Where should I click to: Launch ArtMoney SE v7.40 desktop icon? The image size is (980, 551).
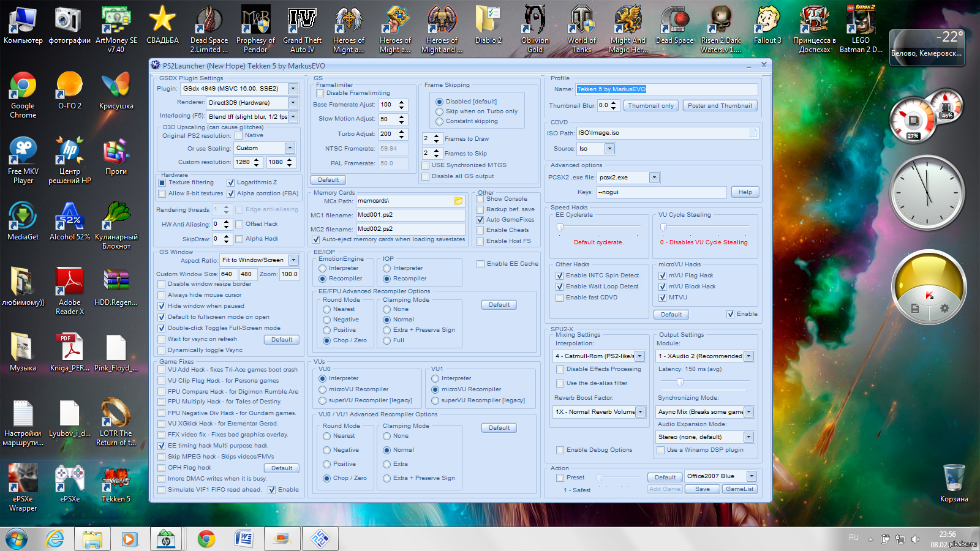(116, 29)
